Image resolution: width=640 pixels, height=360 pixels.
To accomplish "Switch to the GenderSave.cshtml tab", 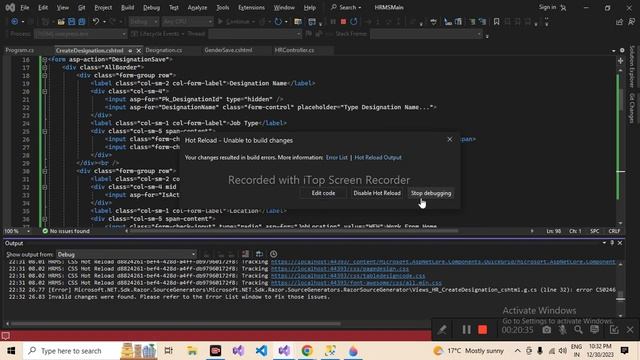I will pos(228,50).
